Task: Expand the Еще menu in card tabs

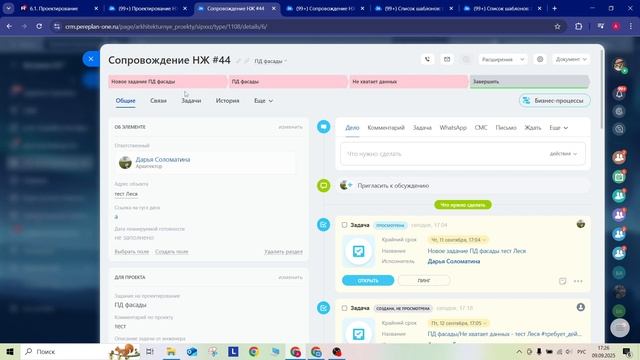Action: tap(263, 100)
